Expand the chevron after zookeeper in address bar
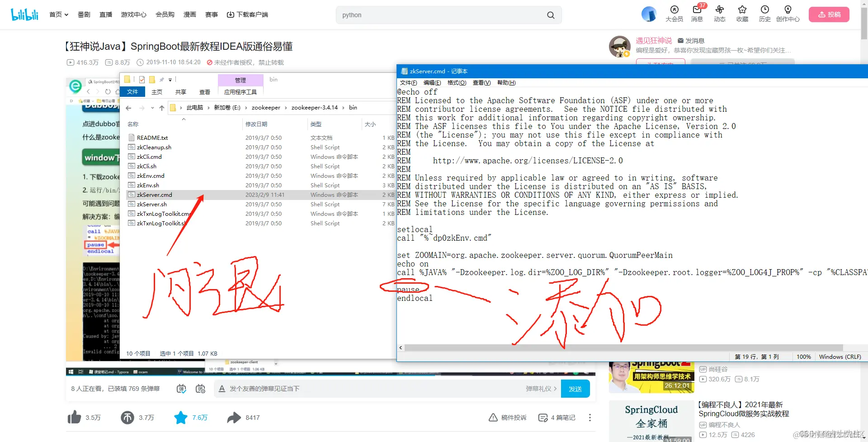This screenshot has width=868, height=442. pyautogui.click(x=286, y=108)
